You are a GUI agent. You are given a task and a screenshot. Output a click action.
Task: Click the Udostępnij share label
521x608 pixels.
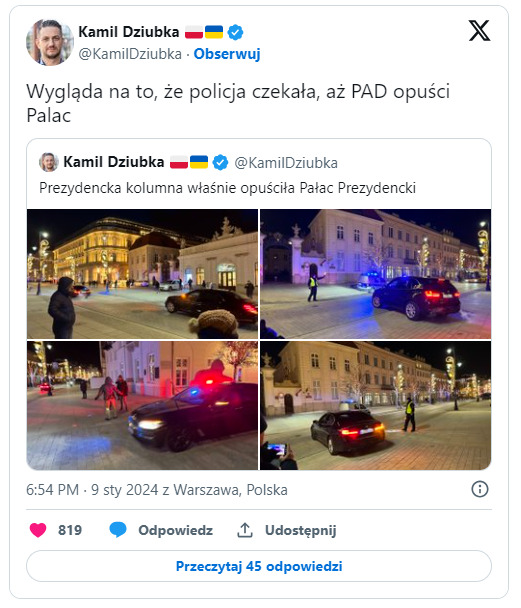300,530
